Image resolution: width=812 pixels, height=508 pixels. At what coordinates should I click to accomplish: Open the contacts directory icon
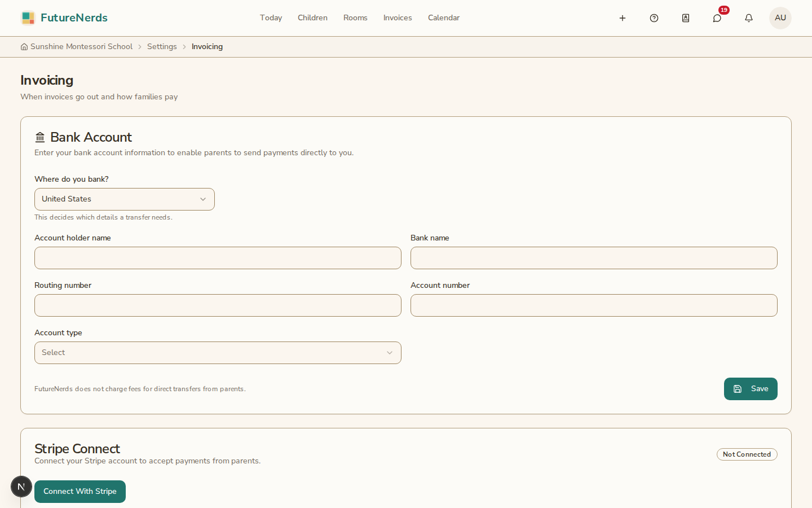[686, 18]
